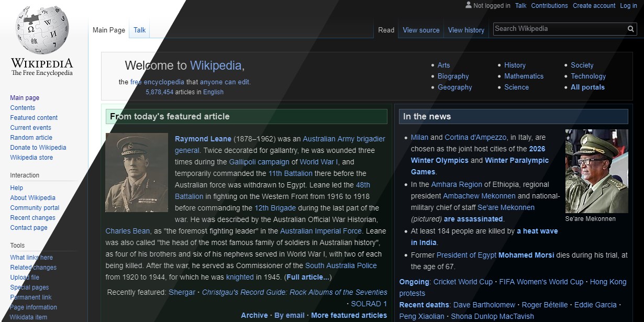Image resolution: width=644 pixels, height=322 pixels.
Task: Open About Wikipedia
Action: tap(32, 198)
